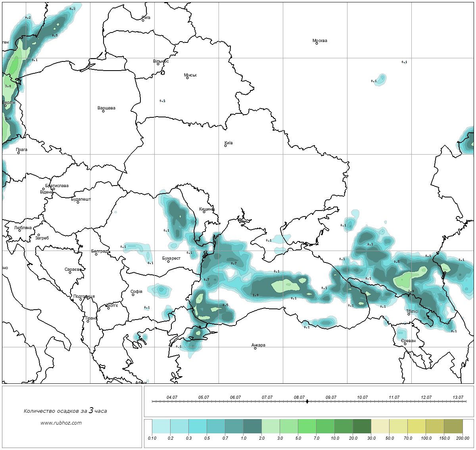Select the Мінськ city marker circle

click(187, 78)
